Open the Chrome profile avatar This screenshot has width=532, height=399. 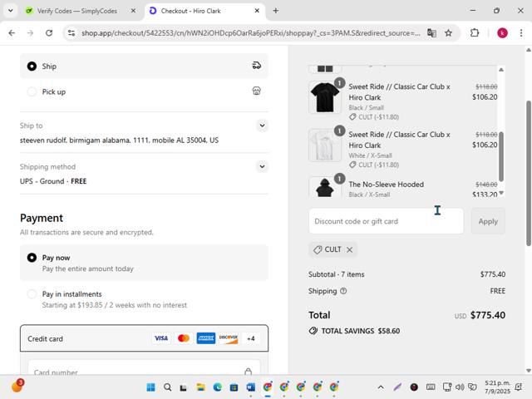(502, 33)
